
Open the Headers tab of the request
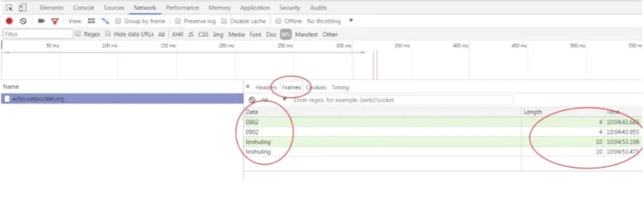[x=266, y=87]
